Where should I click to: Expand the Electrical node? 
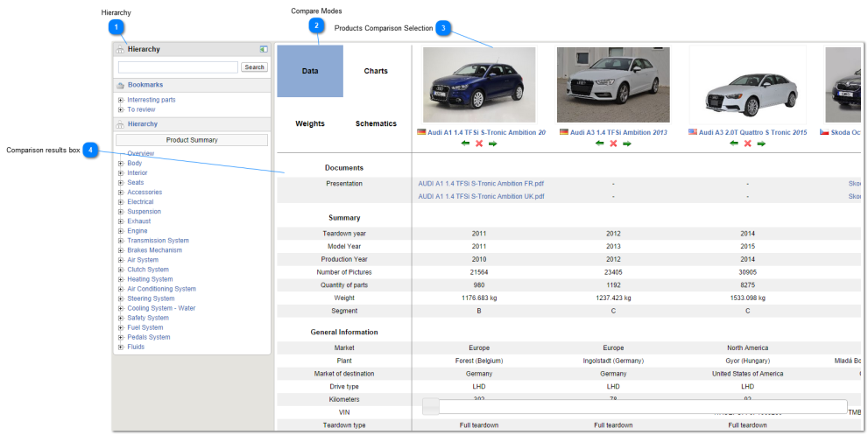coord(121,202)
